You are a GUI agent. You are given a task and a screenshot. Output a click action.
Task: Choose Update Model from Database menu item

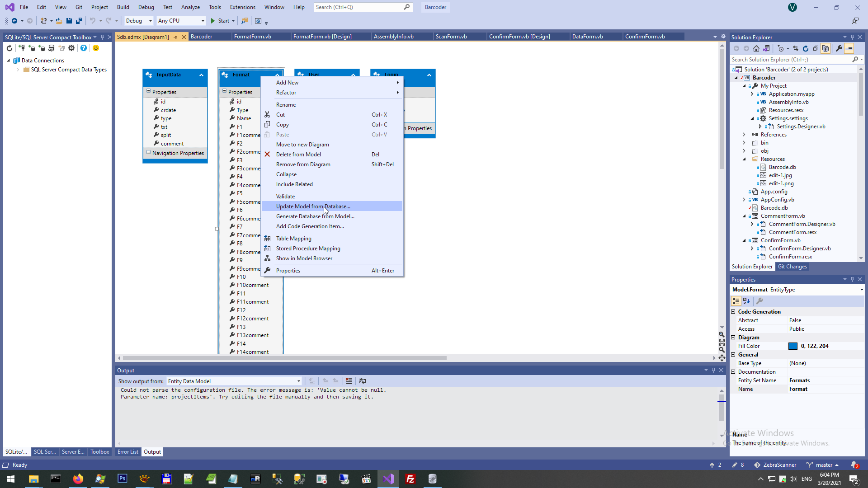tap(313, 206)
